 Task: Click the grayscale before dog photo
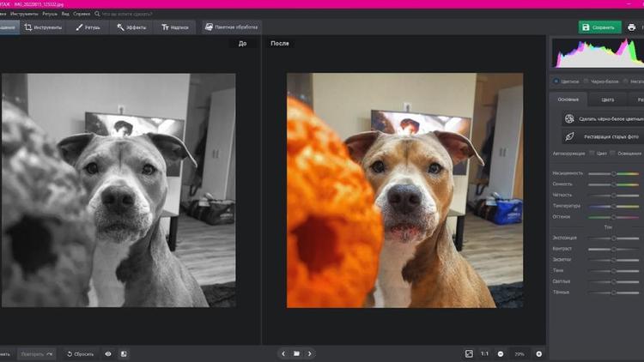tap(118, 190)
